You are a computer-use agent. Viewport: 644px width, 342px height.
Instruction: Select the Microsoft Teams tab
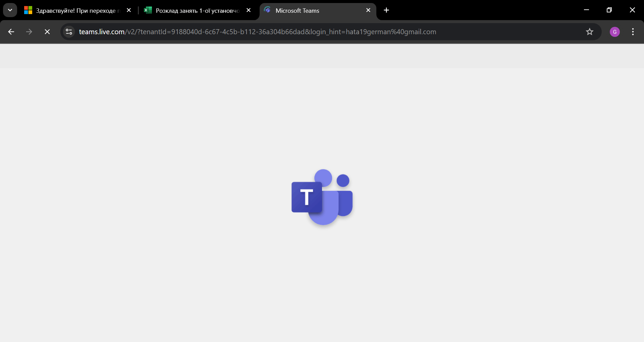tap(318, 10)
